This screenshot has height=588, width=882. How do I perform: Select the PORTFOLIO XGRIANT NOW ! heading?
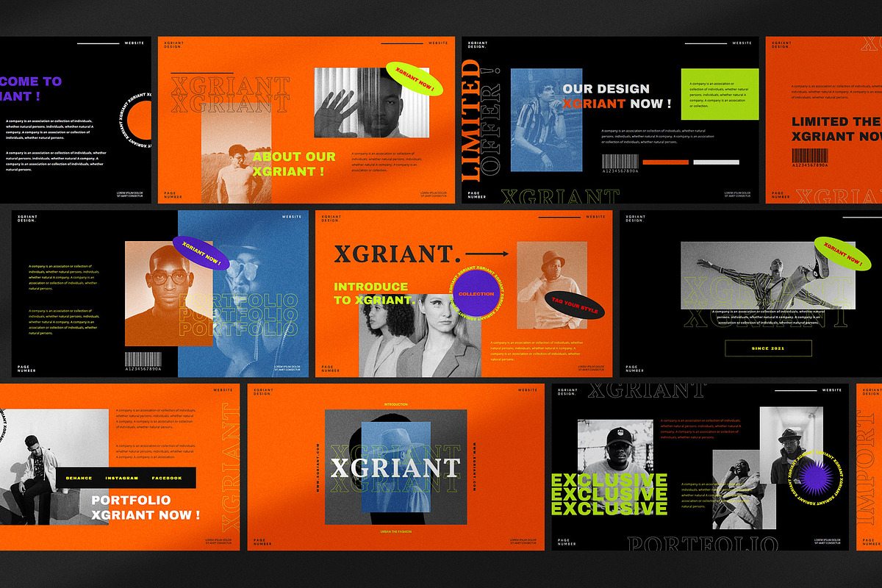pos(146,507)
